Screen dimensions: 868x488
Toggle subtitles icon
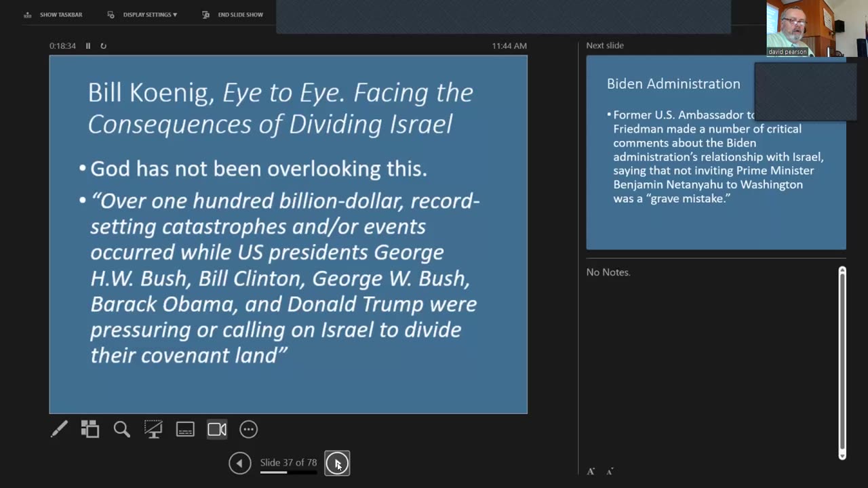(x=185, y=429)
